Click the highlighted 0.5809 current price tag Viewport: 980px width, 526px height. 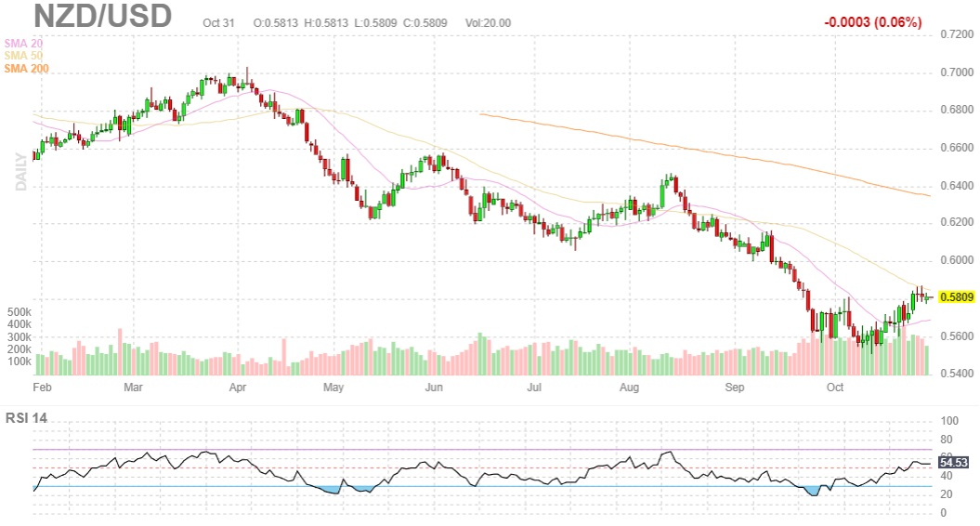point(957,297)
